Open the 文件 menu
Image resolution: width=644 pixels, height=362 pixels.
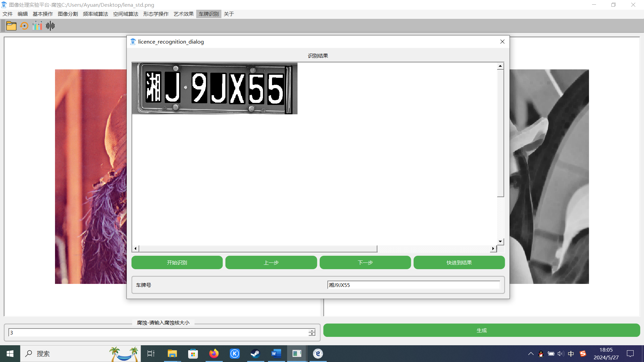coord(7,14)
